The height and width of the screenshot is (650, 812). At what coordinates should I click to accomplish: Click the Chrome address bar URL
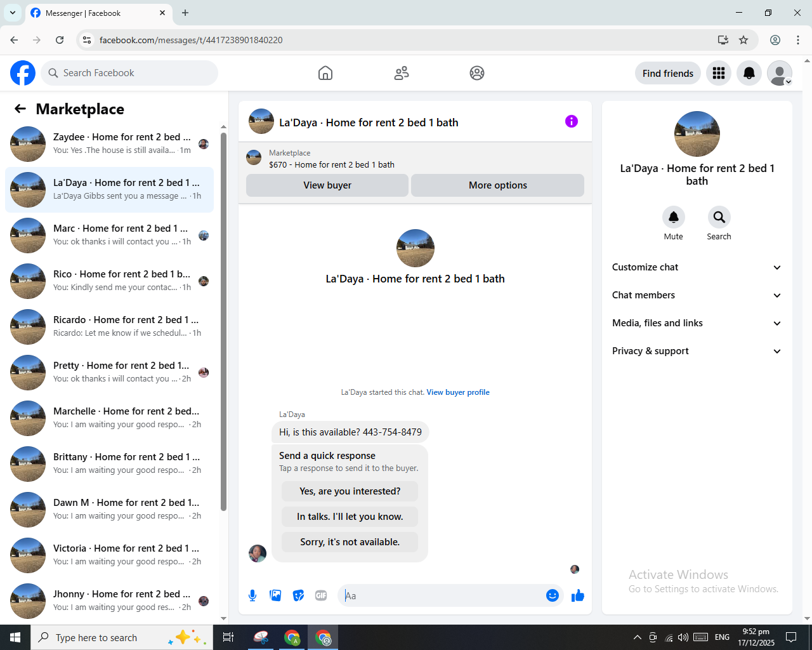(x=191, y=40)
